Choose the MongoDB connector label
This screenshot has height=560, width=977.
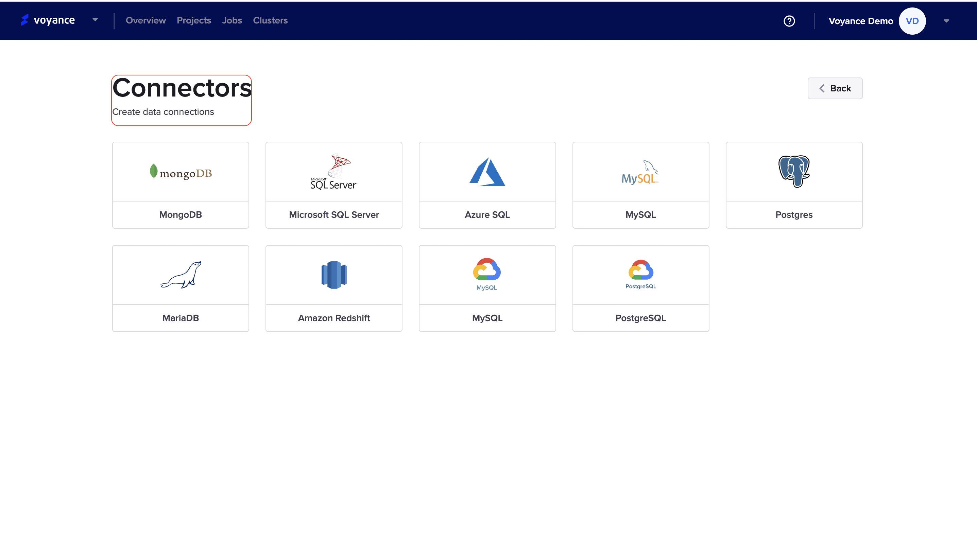(181, 215)
